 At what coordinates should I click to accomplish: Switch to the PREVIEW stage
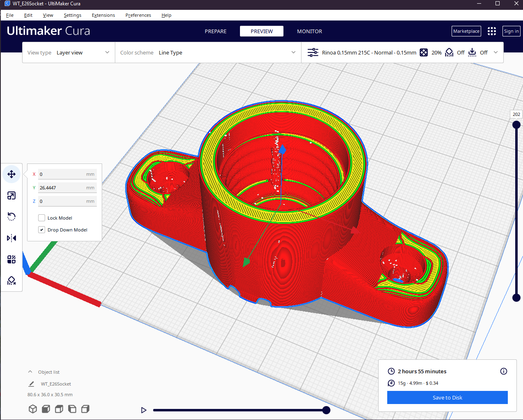click(x=262, y=31)
